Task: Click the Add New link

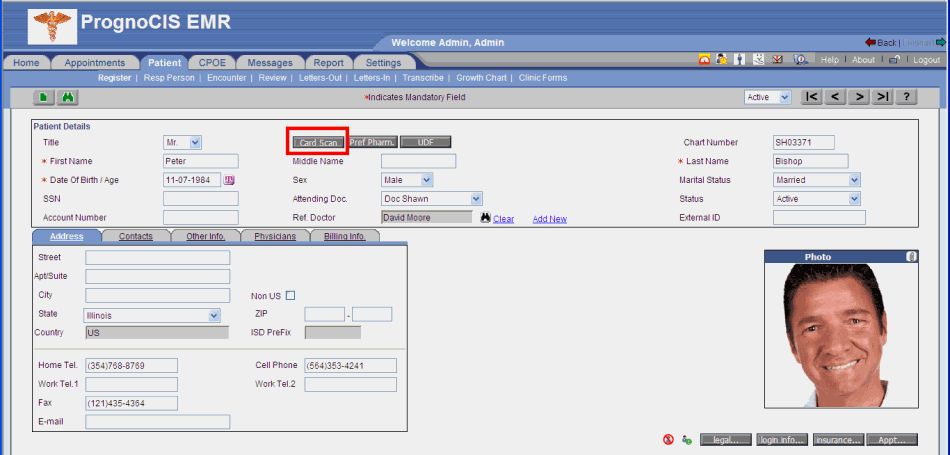Action: [x=550, y=219]
